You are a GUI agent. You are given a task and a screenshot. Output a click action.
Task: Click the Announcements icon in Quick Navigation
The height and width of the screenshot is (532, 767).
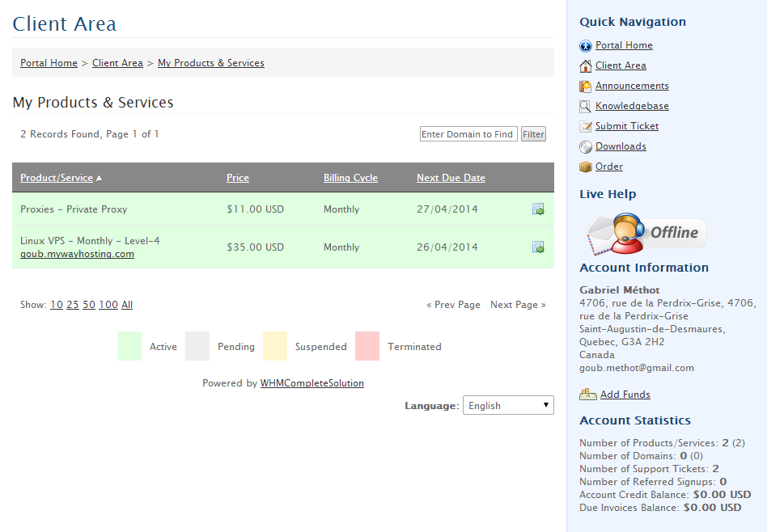(x=586, y=86)
